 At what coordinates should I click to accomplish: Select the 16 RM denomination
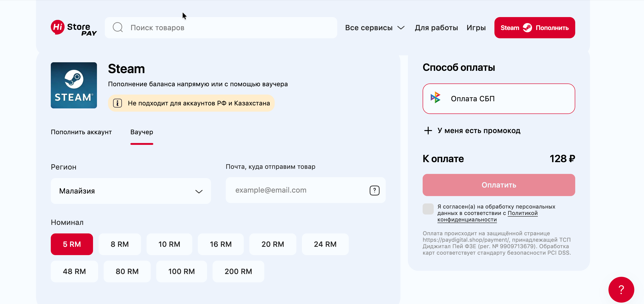click(x=221, y=244)
